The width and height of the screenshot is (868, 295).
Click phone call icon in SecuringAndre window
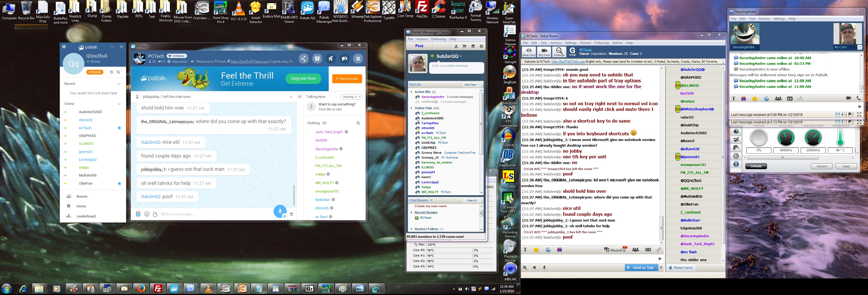859,98
